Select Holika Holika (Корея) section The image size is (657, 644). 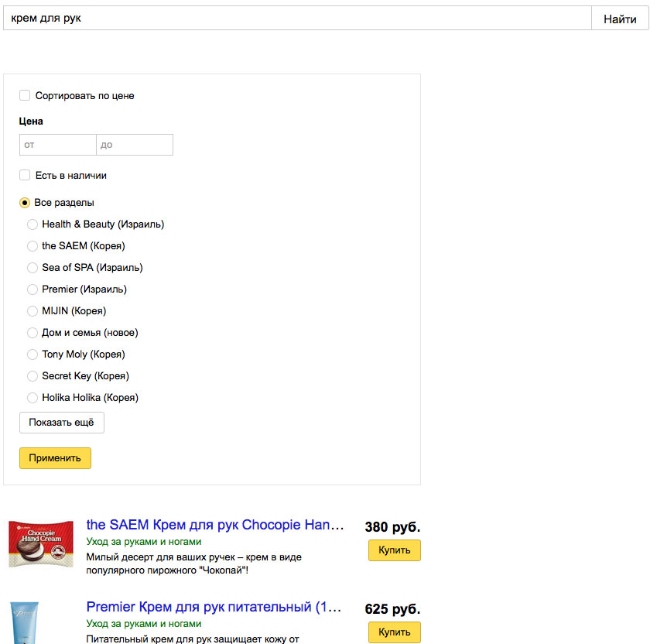point(33,398)
